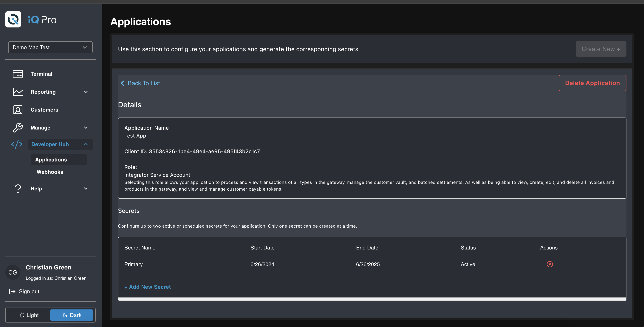The width and height of the screenshot is (644, 327).
Task: Click the Customers person icon
Action: 18,110
